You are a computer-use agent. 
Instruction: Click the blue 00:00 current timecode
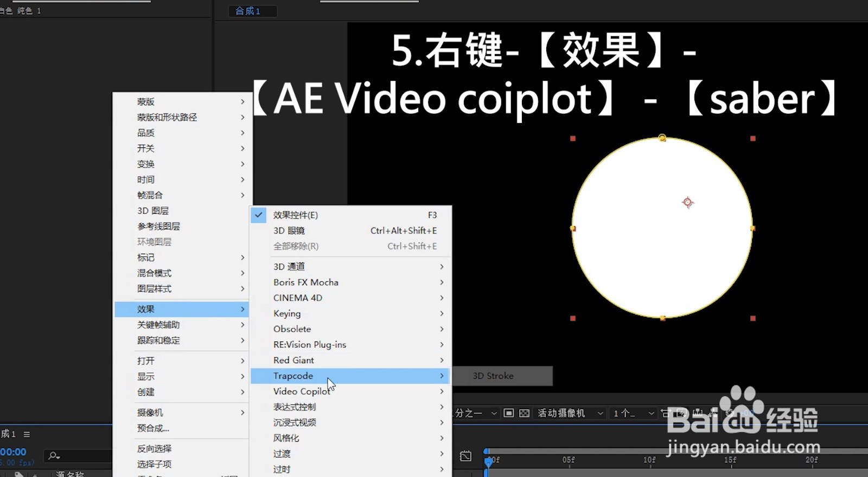point(13,452)
